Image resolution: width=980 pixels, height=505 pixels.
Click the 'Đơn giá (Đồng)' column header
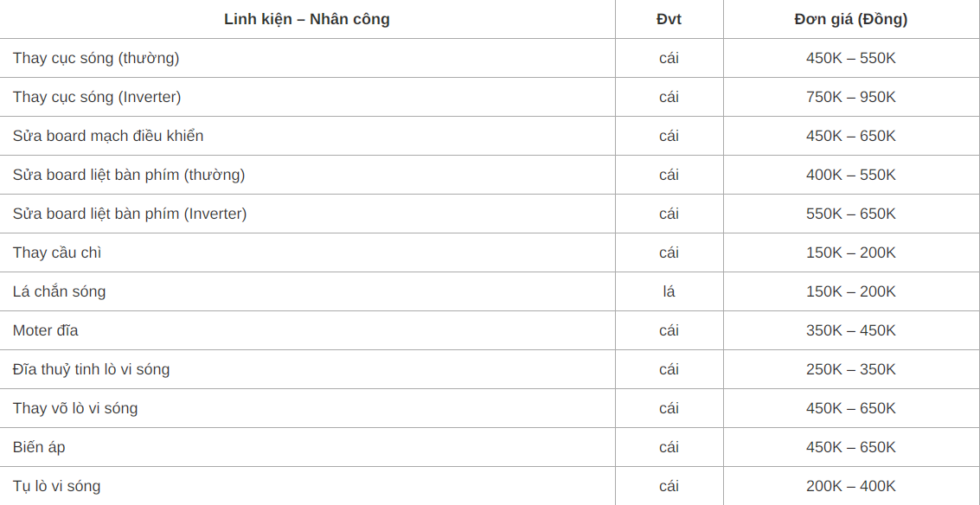click(x=851, y=19)
